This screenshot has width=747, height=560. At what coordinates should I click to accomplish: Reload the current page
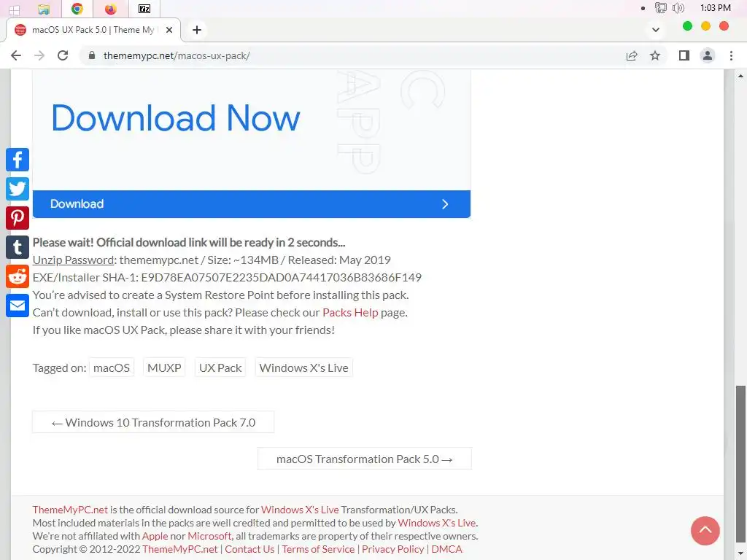(x=63, y=55)
